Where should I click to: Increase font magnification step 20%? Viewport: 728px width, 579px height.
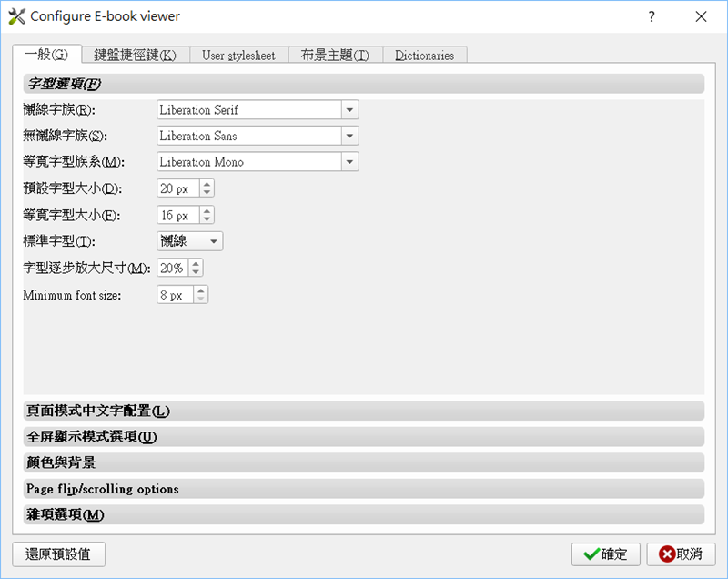coord(196,264)
